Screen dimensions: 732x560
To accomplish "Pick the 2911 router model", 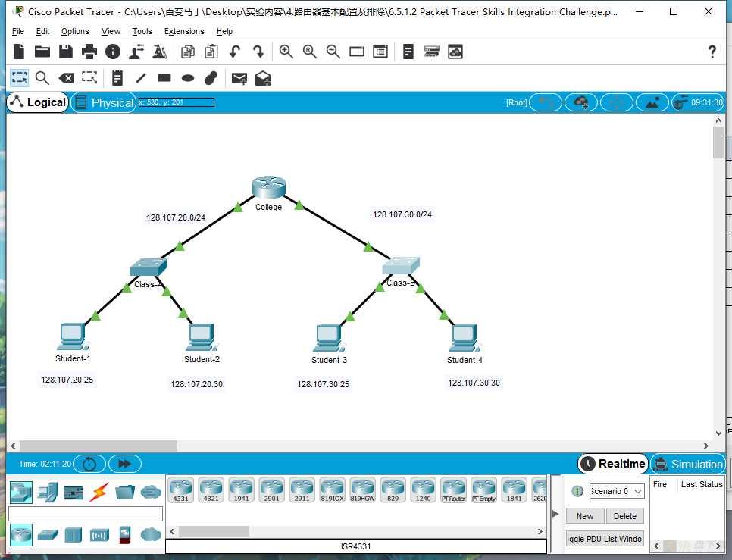I will 302,490.
